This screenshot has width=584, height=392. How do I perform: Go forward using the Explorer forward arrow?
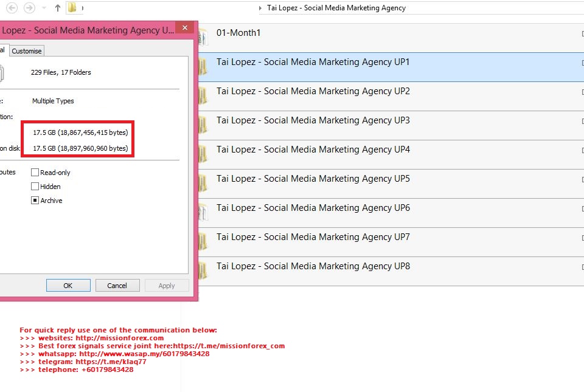[x=29, y=8]
